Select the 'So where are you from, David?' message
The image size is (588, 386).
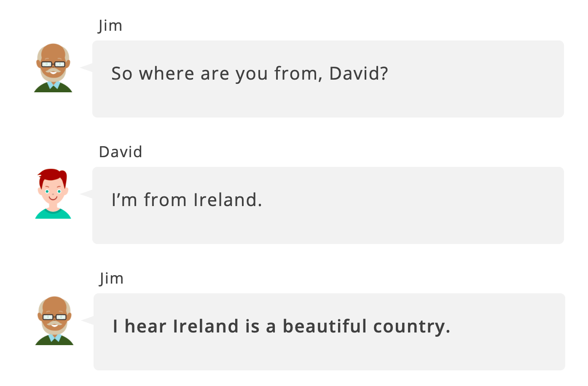(249, 74)
